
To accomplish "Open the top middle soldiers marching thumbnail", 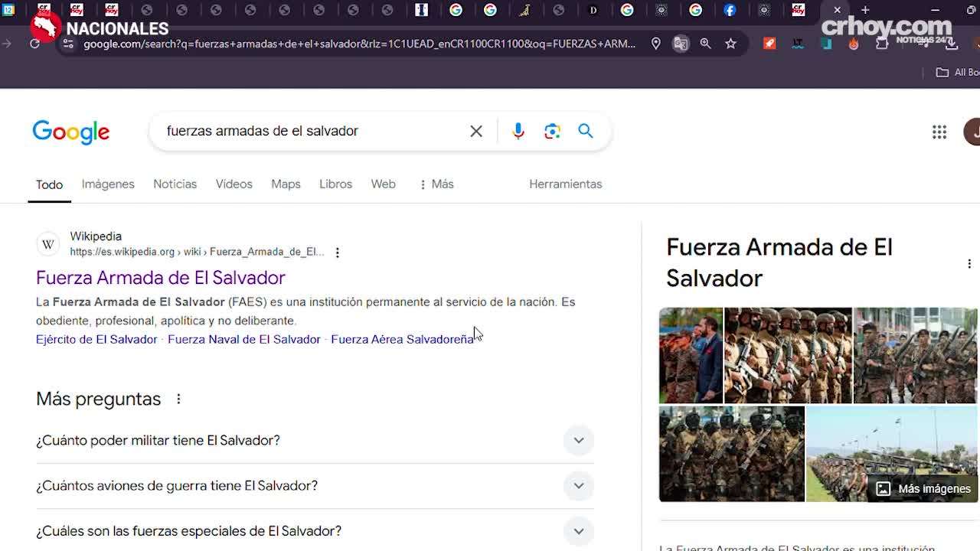I will pos(788,355).
